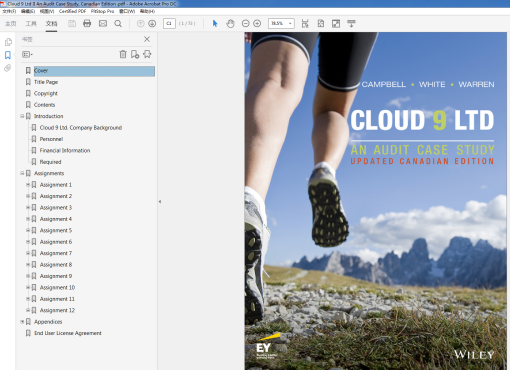Screen dimensions: 510x370
Task: Open the Page Thumbnails panel icon
Action: [x=8, y=42]
